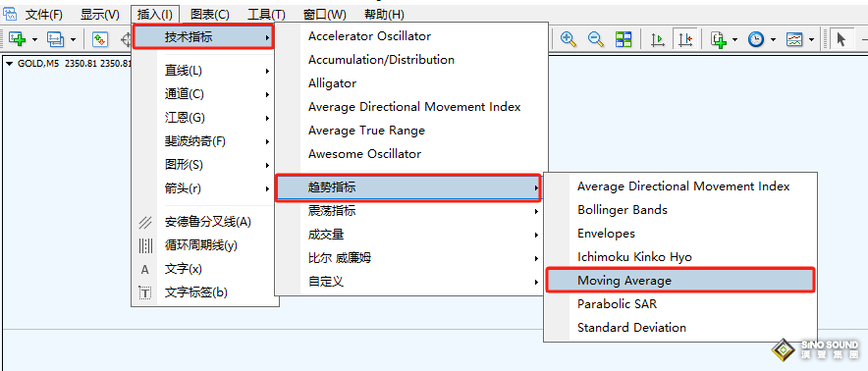The height and width of the screenshot is (371, 868).
Task: Open the dropdown arrow beside the indicators icon
Action: click(735, 40)
